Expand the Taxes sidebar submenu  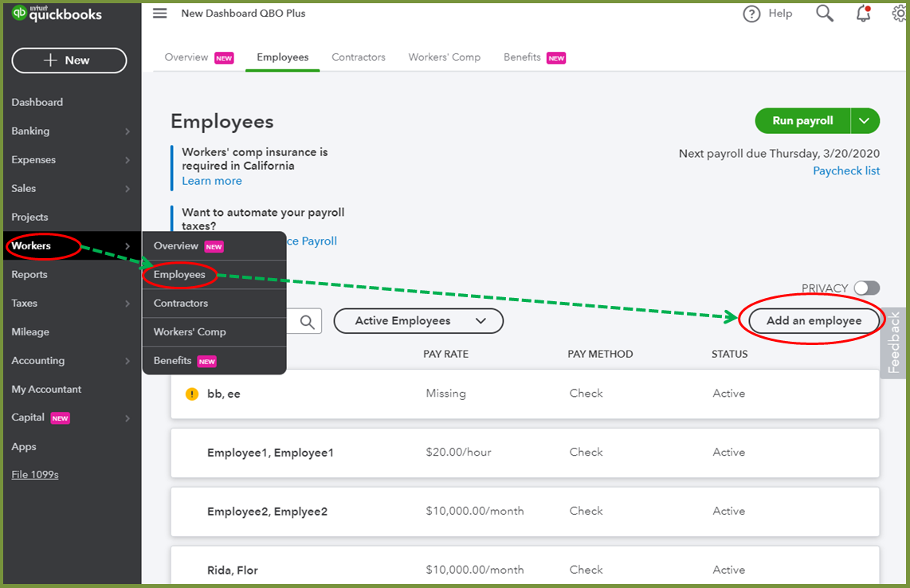pos(127,304)
